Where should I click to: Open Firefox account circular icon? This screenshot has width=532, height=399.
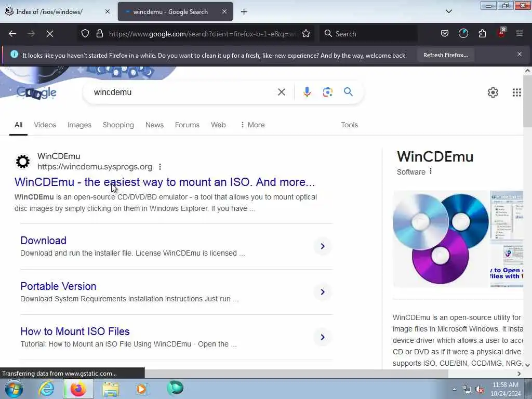[463, 34]
